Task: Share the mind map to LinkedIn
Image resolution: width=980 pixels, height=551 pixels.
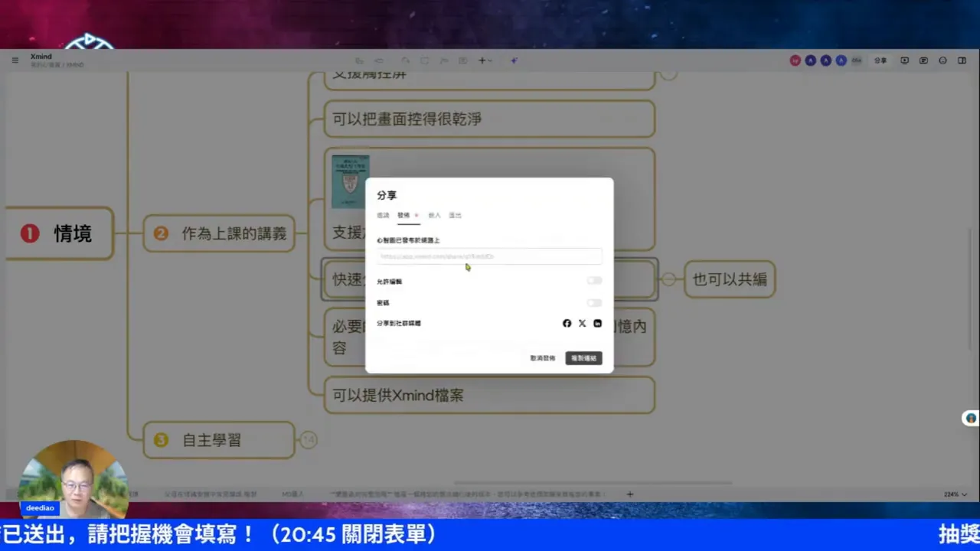Action: 597,324
